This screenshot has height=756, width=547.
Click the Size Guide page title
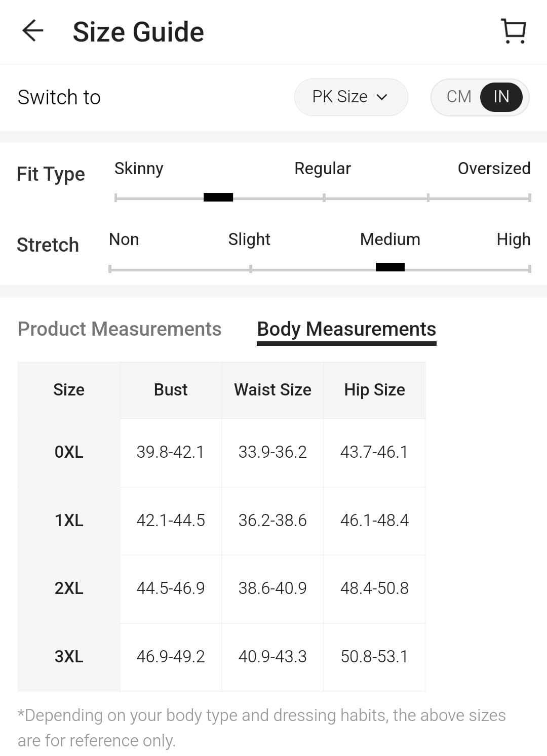coord(138,32)
